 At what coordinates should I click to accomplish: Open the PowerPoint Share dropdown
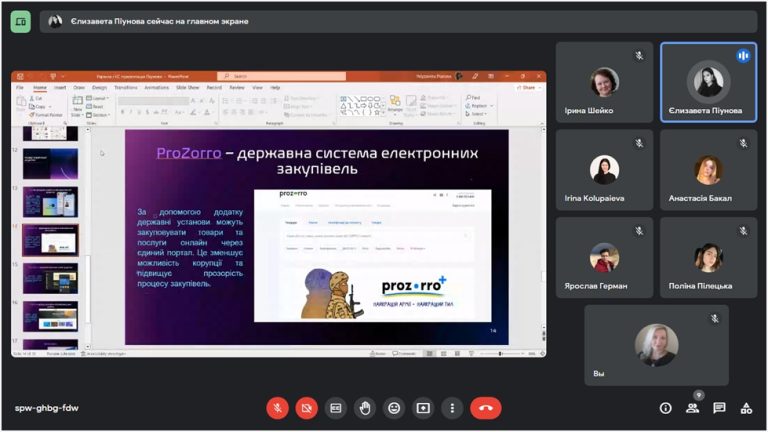[528, 88]
